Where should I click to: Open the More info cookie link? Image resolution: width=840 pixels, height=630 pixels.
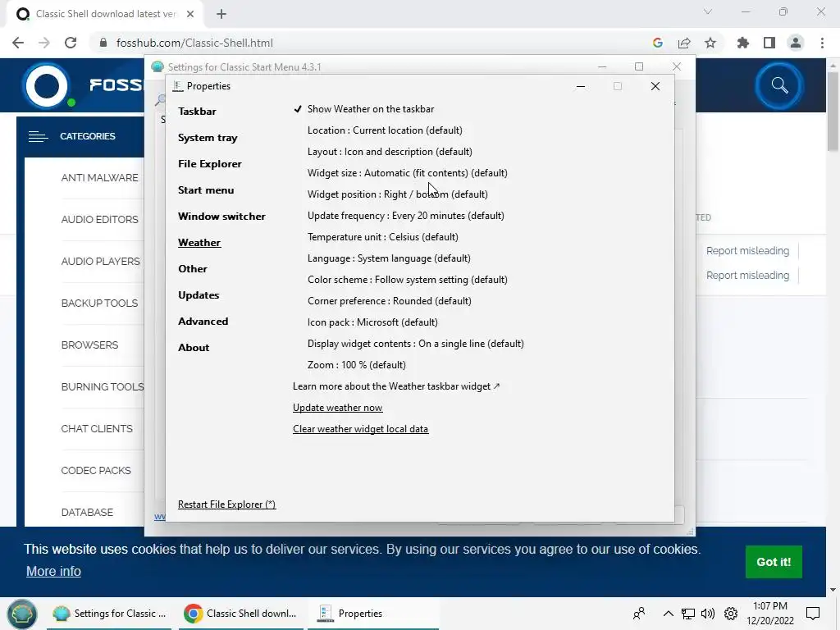click(x=53, y=572)
